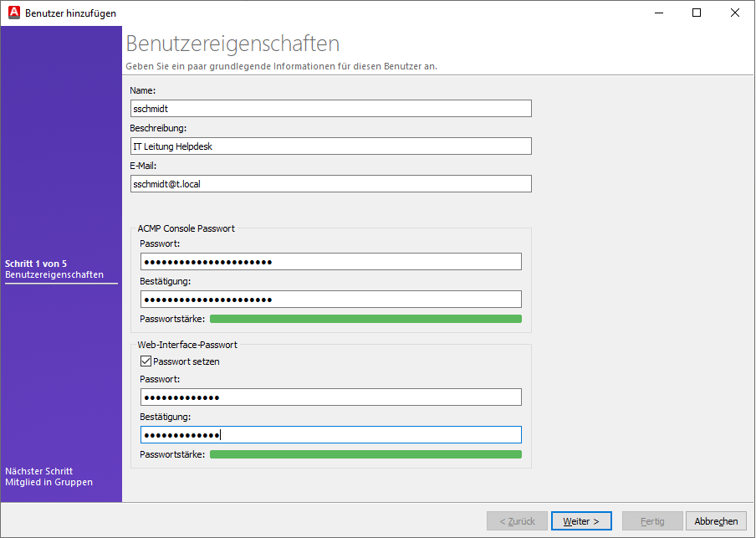Maximize the Benutzer hinzufügen window
Image resolution: width=756 pixels, height=538 pixels.
[697, 13]
